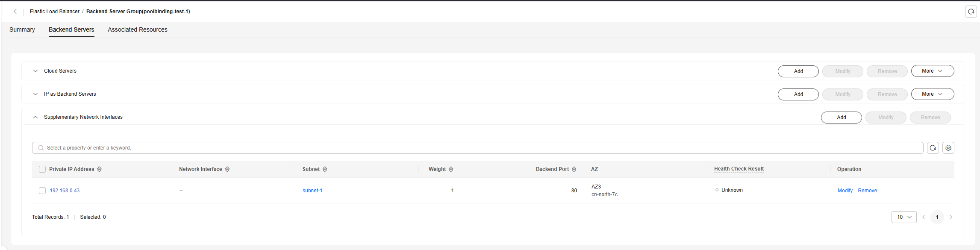Click the page refresh icon at top right
The height and width of the screenshot is (250, 980).
pyautogui.click(x=971, y=12)
